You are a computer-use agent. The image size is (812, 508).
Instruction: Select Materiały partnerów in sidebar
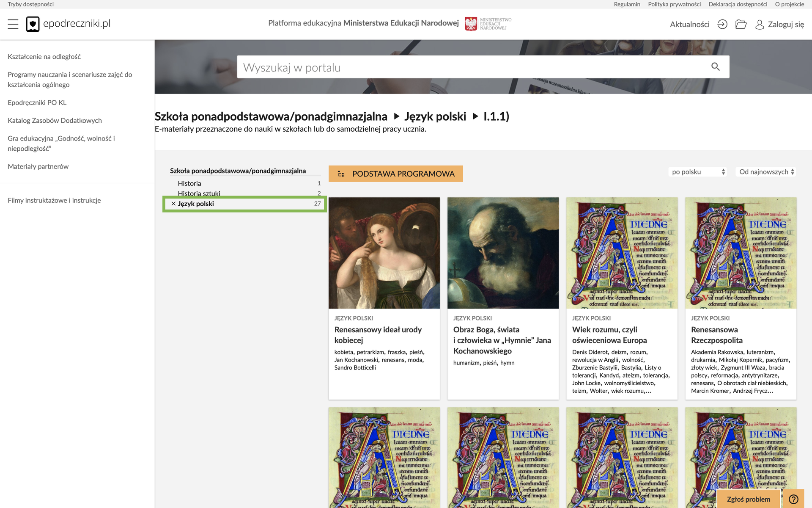pos(38,166)
